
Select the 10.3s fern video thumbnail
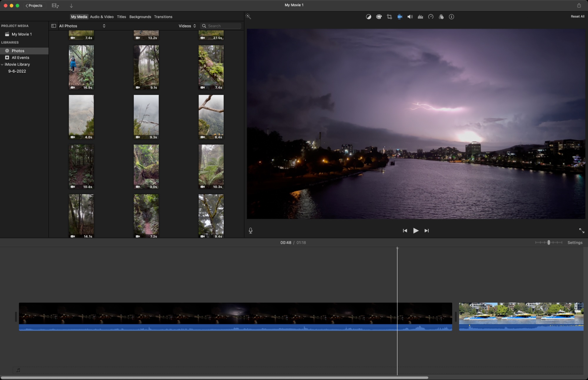click(211, 167)
